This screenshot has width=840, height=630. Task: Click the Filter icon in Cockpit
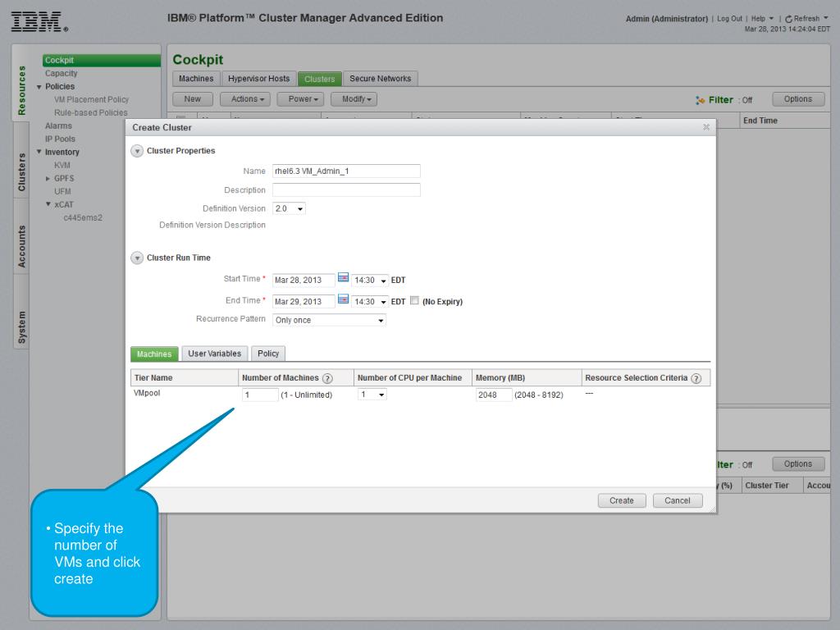coord(700,100)
